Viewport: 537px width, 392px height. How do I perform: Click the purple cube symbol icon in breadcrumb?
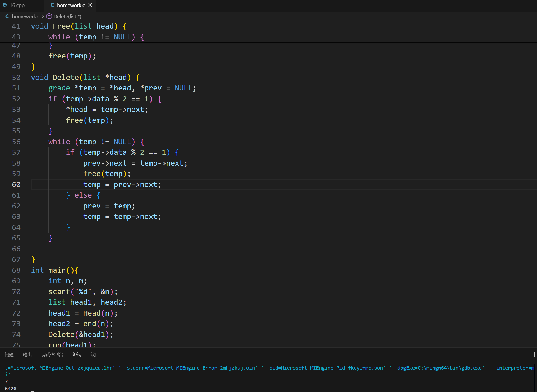click(49, 16)
